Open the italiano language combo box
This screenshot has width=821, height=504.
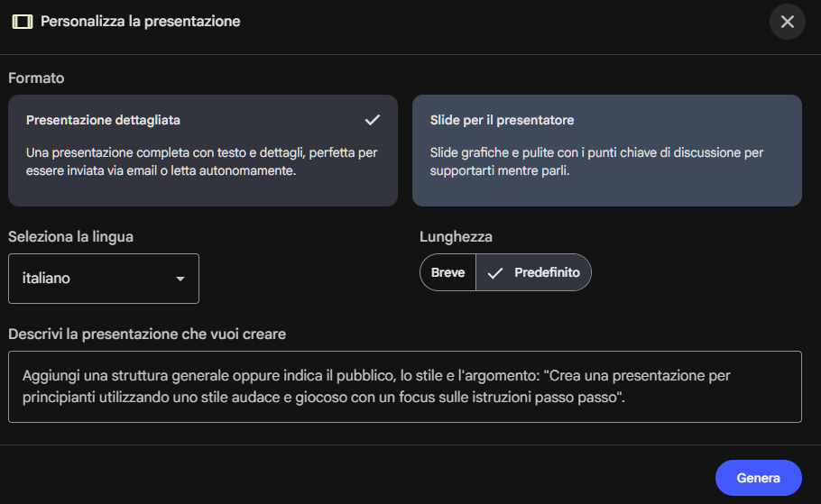(x=103, y=279)
